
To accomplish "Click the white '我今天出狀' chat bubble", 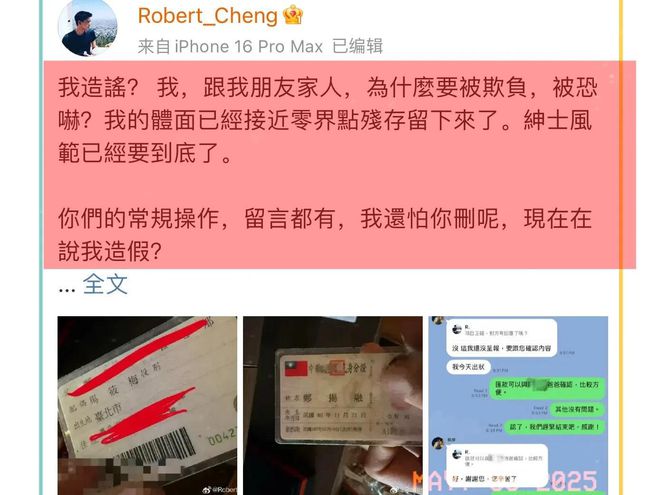I will tap(468, 367).
